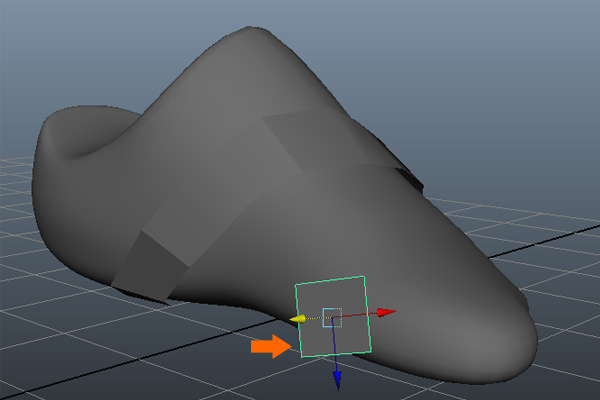Screen dimensions: 600x400
Task: Click the red X-axis arrow handle
Action: (386, 312)
